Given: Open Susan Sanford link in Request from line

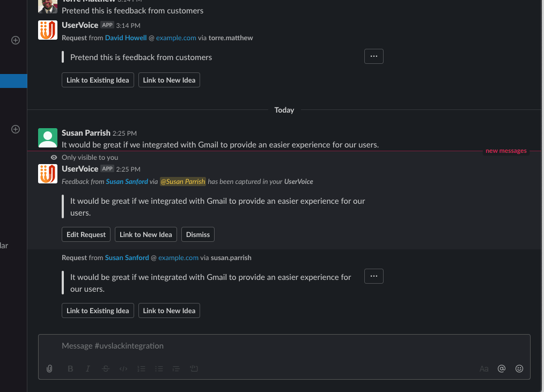Looking at the screenshot, I should 127,258.
